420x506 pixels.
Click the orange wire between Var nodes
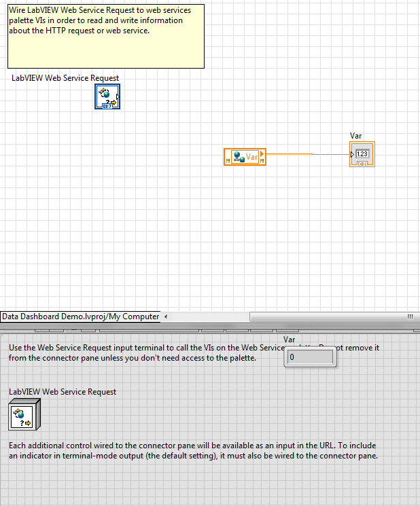(x=308, y=154)
